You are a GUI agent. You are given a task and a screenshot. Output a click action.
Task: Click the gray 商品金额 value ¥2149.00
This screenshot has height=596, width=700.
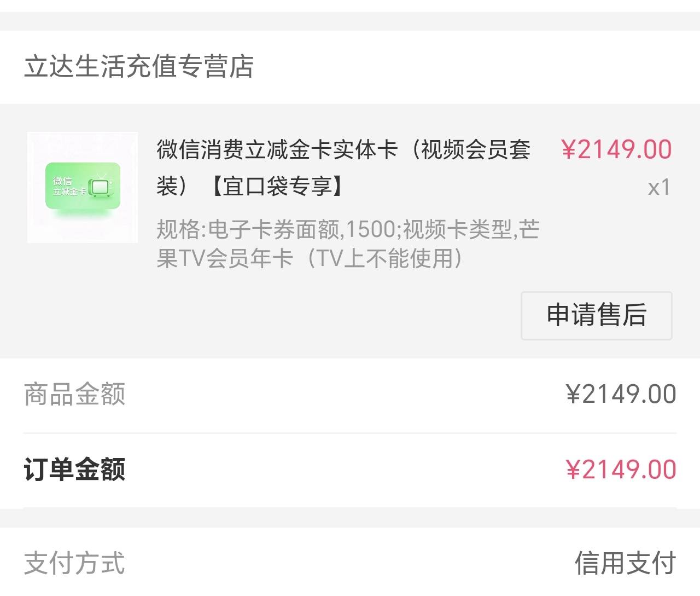[x=621, y=394]
